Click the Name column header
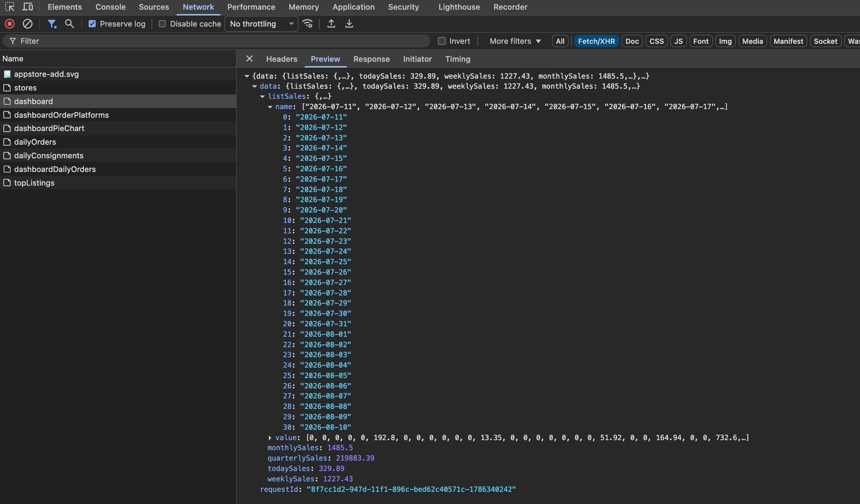 pyautogui.click(x=118, y=59)
